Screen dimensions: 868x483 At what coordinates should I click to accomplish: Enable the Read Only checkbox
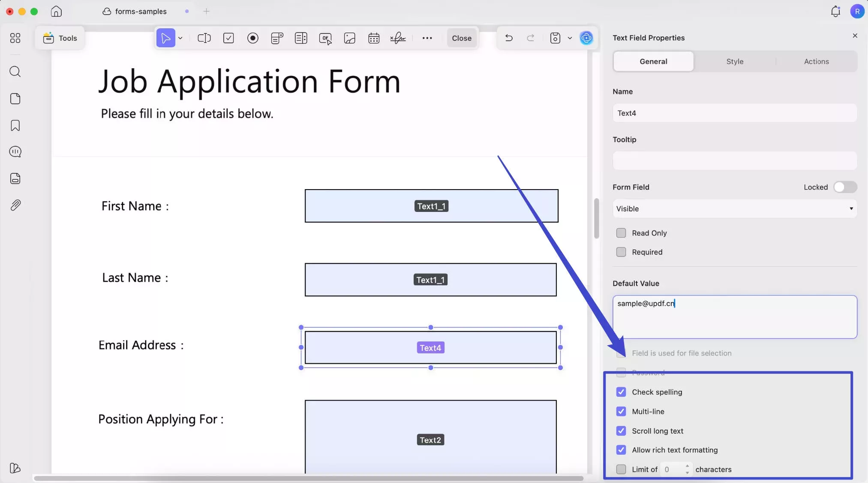coord(621,233)
